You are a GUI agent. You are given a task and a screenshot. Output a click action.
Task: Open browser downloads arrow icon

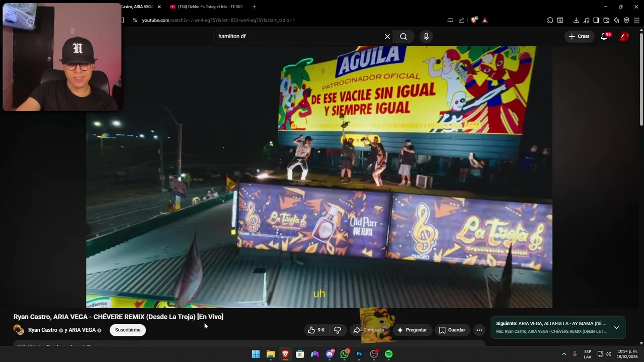(x=576, y=20)
